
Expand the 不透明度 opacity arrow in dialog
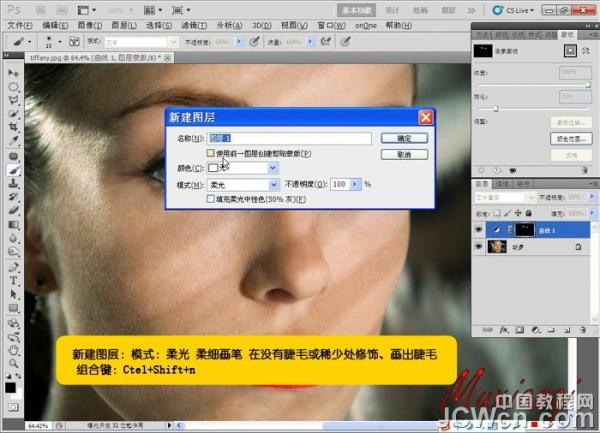coord(356,185)
